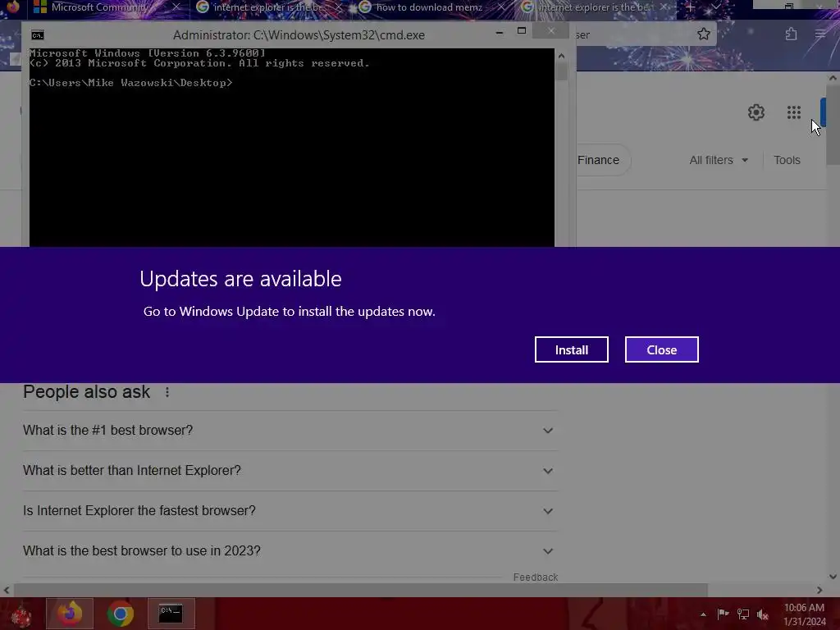Screen dimensions: 840x630
Task: Click the cmd vertical scroll thumb
Action: click(561, 71)
